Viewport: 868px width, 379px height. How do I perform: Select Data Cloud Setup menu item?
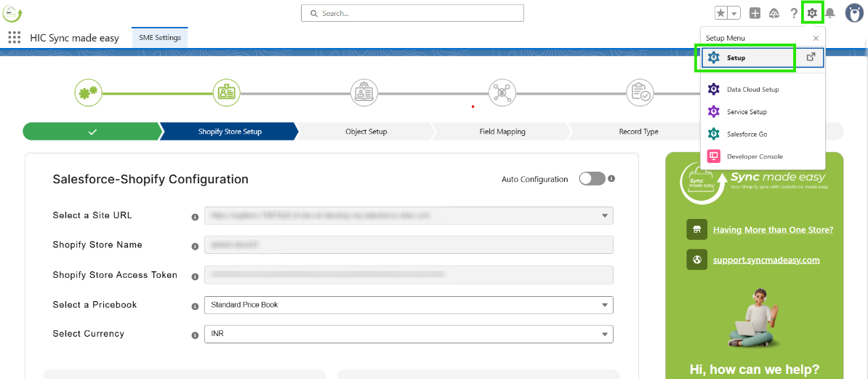(x=752, y=89)
